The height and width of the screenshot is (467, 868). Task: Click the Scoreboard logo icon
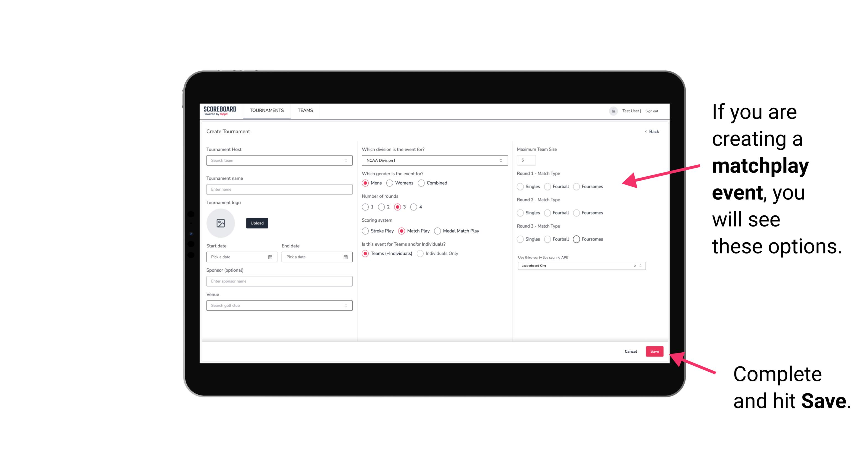point(221,111)
